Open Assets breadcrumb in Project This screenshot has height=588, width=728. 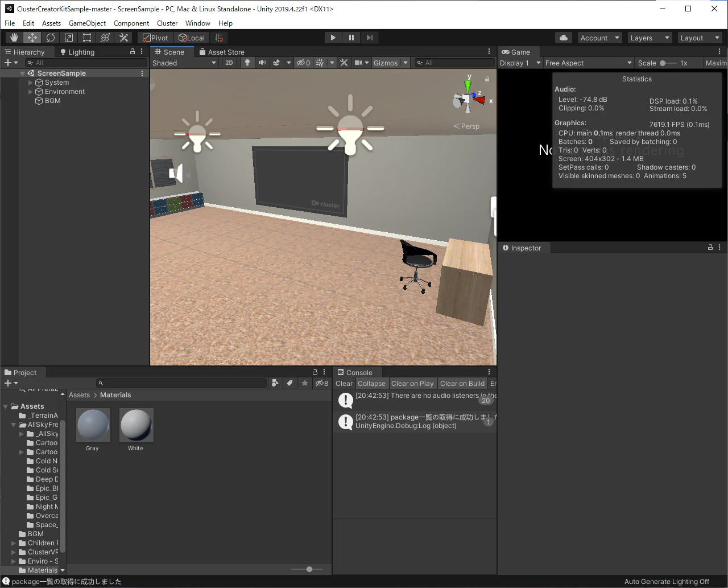[x=79, y=395]
